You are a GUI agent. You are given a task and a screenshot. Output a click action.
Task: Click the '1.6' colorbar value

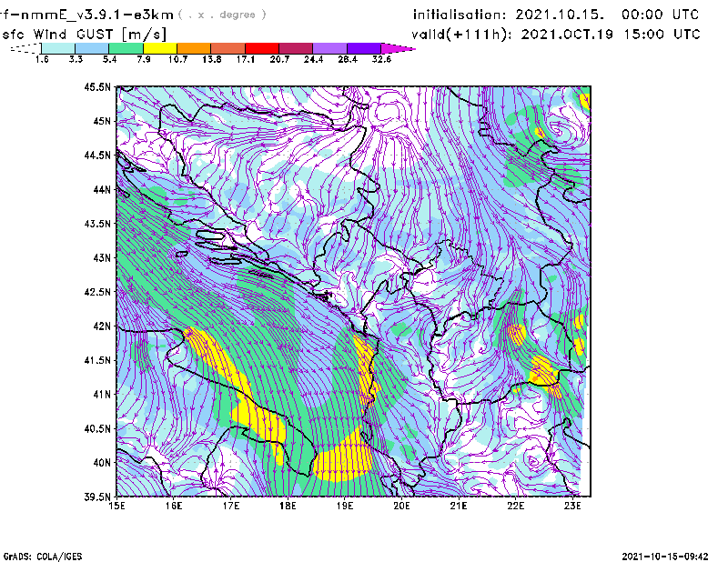42,59
